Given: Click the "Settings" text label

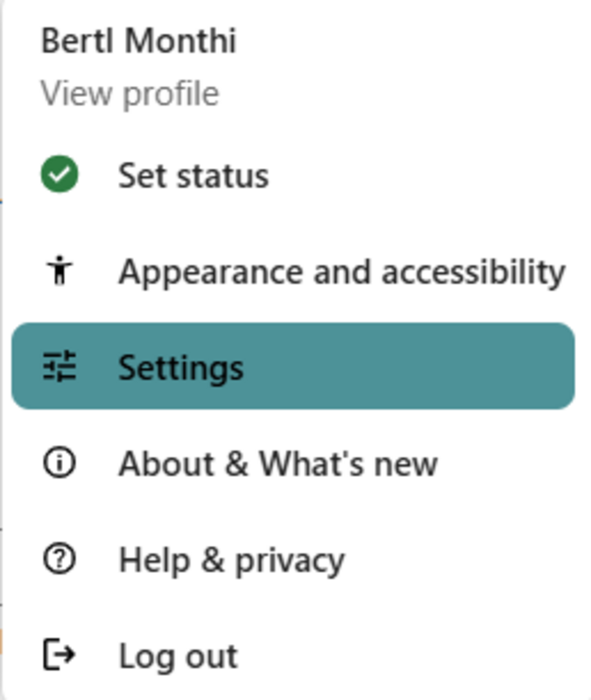Looking at the screenshot, I should pos(181,367).
